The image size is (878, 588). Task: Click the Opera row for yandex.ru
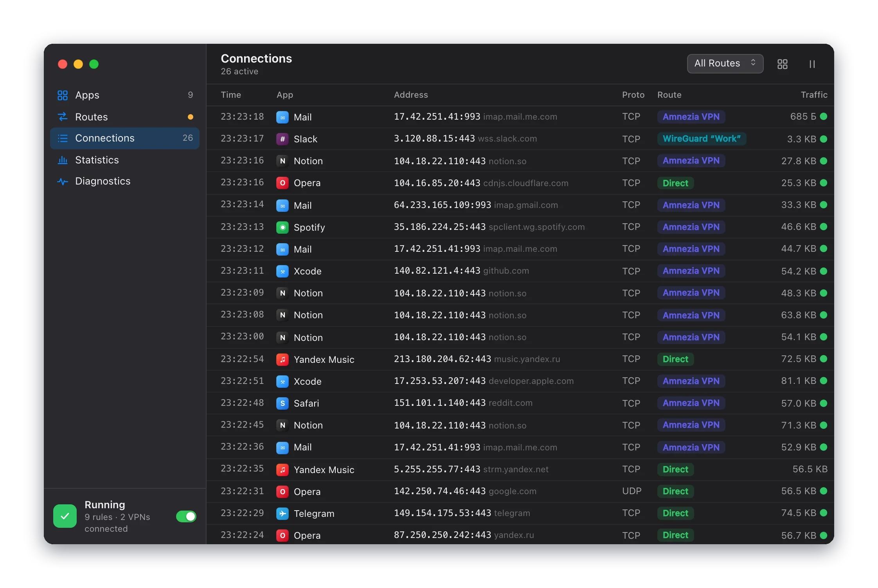pos(520,535)
